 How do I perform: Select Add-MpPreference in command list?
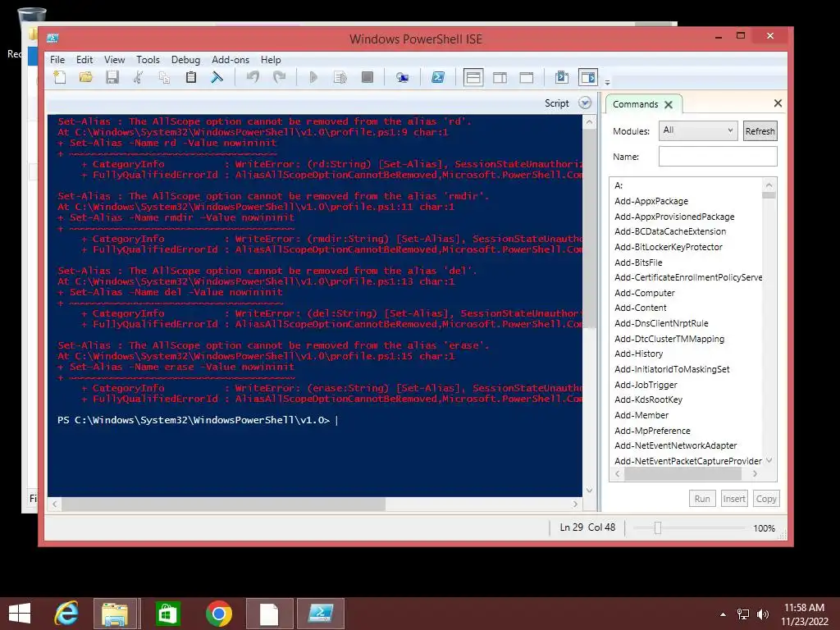point(652,431)
